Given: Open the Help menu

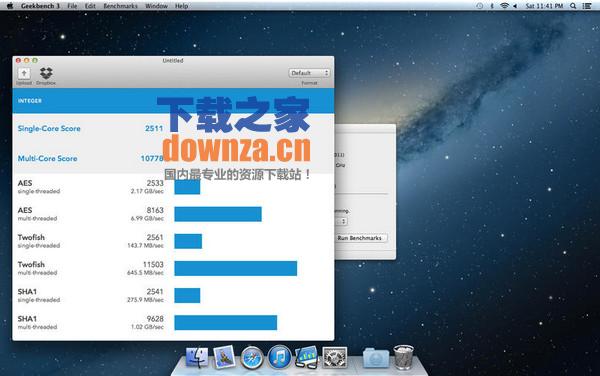Looking at the screenshot, I should pyautogui.click(x=181, y=6).
